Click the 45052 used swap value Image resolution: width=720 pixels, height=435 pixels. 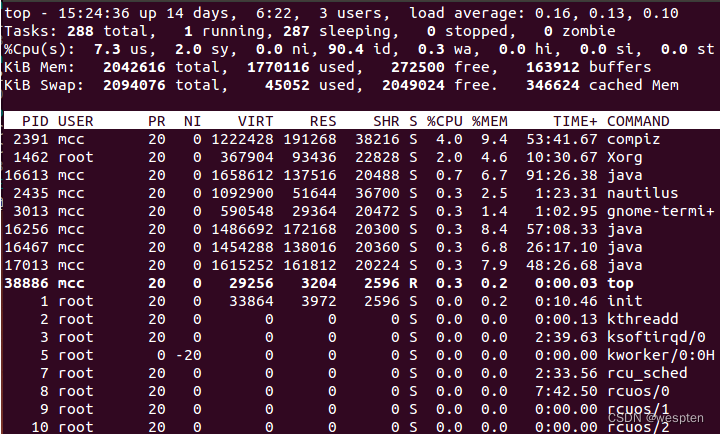[287, 85]
